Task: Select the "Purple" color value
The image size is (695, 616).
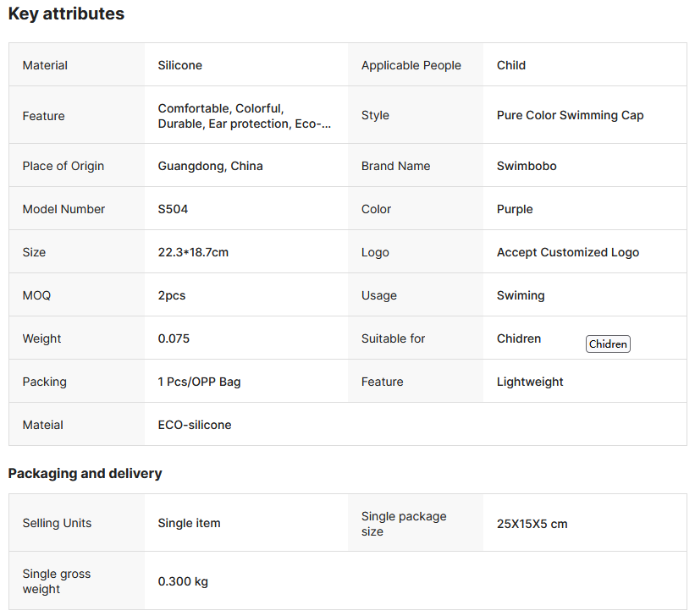Action: click(515, 209)
